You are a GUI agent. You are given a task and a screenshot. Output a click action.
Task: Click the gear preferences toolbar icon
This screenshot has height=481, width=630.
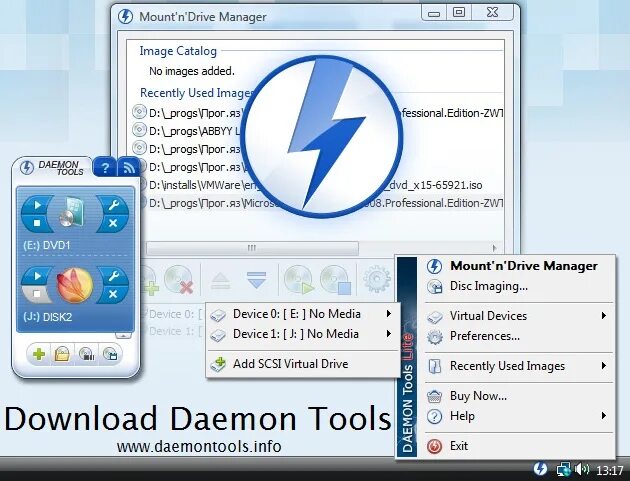click(376, 279)
